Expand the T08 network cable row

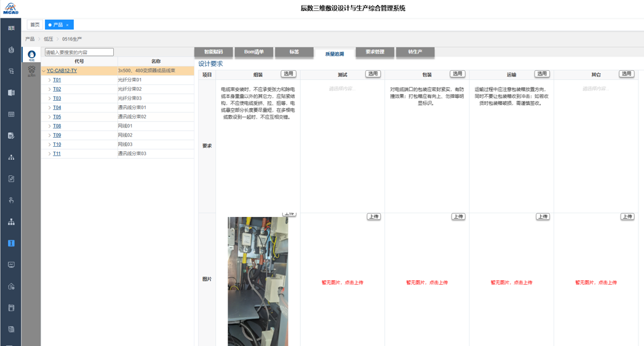click(x=49, y=126)
